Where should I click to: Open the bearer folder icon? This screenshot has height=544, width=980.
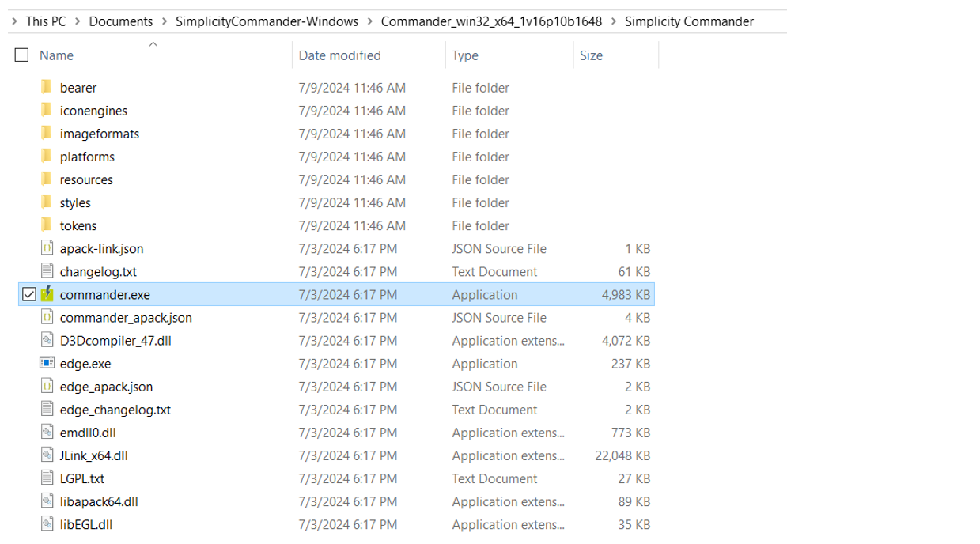[x=47, y=88]
